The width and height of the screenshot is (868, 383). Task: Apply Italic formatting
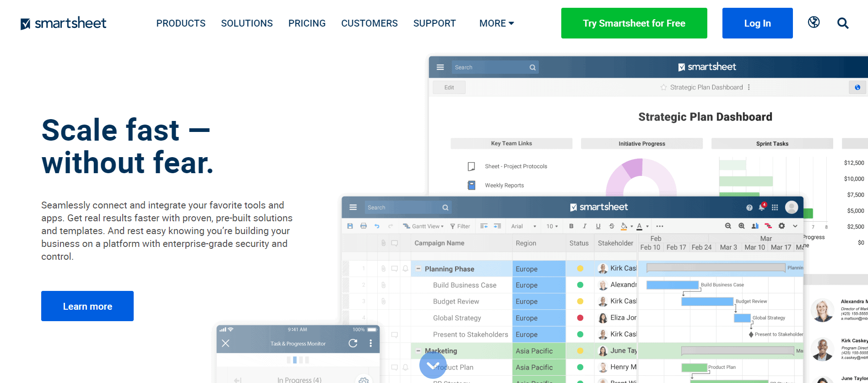[x=585, y=226]
